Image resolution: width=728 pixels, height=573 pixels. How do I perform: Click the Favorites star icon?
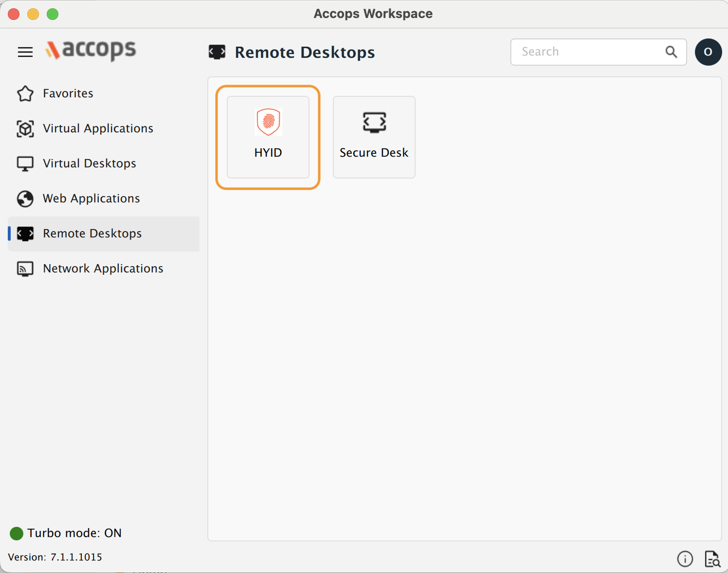pos(25,93)
